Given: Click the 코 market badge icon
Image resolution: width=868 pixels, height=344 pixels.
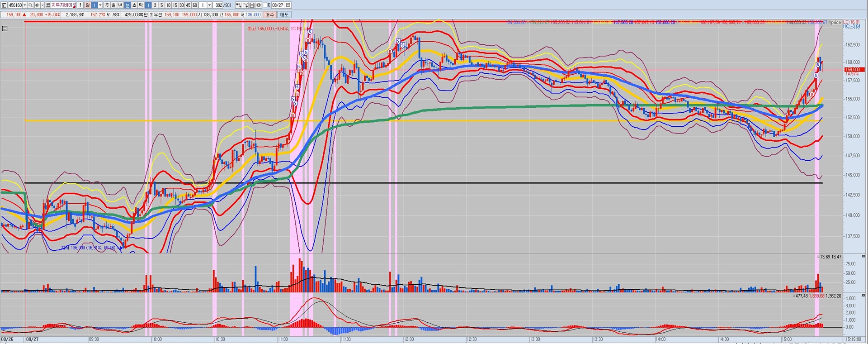Looking at the screenshot, I should (47, 5).
